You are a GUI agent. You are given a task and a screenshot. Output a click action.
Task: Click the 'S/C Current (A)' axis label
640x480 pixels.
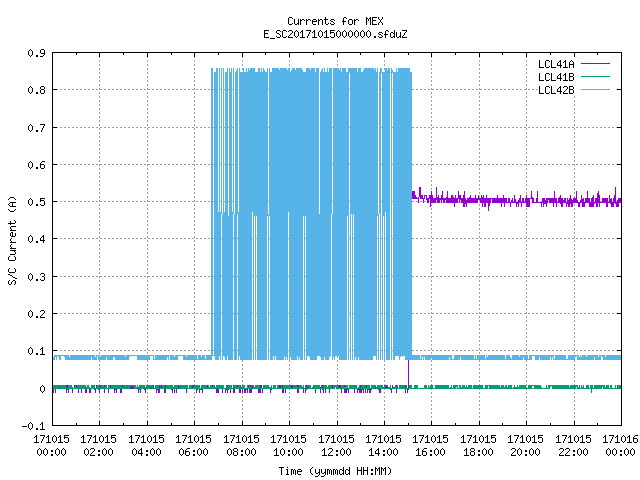tap(13, 240)
